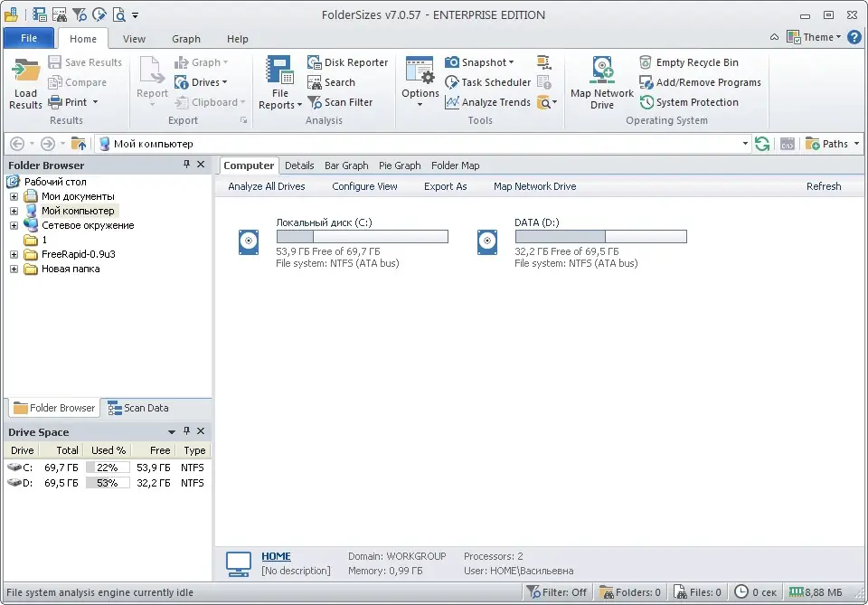Select the D: row in Drive Space
Screen dimensions: 868x605
pos(107,483)
